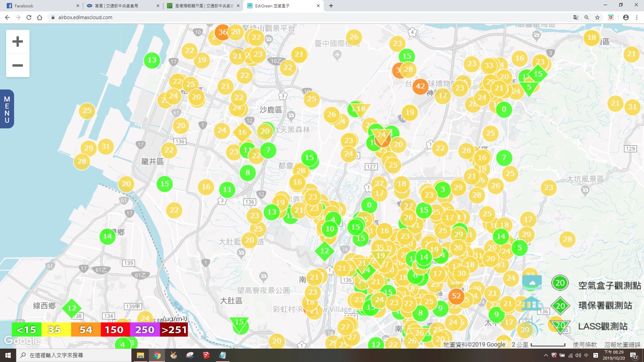Open the orange 42 sensor marker
This screenshot has width=644, height=362.
pos(420,86)
